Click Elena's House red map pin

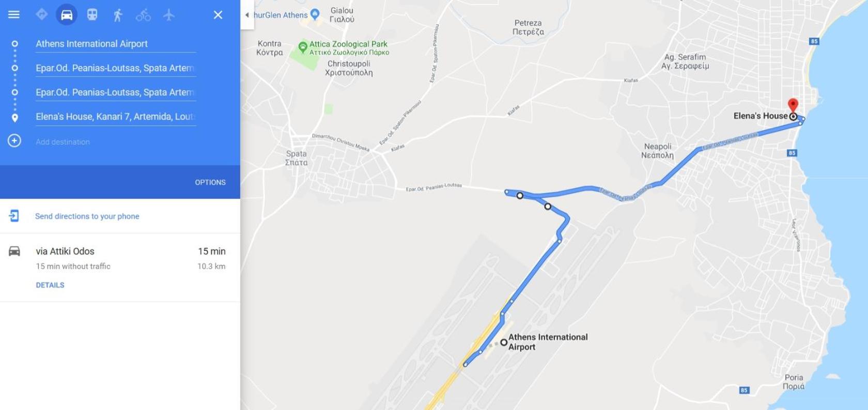[x=793, y=105]
